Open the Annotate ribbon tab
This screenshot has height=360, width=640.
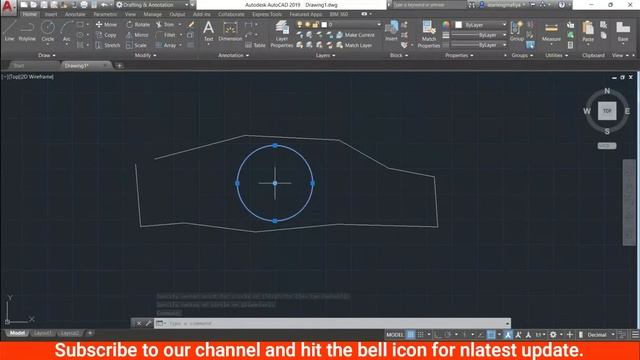75,14
